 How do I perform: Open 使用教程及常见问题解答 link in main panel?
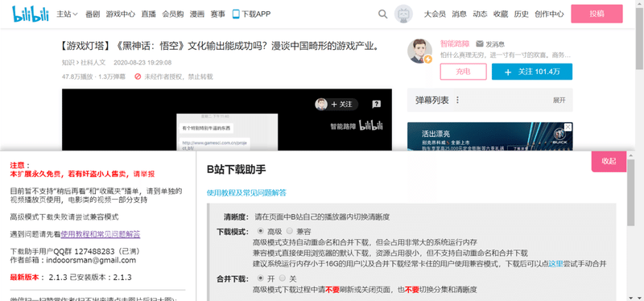point(246,192)
